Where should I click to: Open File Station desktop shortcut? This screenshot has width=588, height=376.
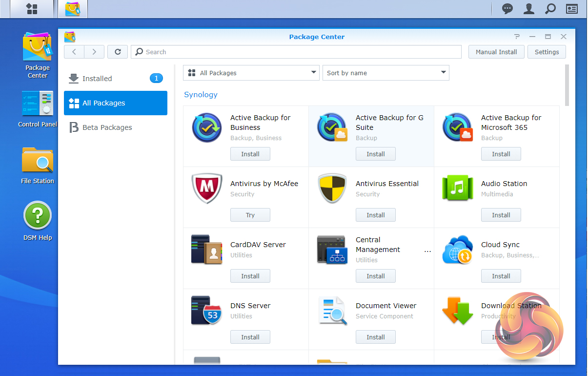(38, 166)
